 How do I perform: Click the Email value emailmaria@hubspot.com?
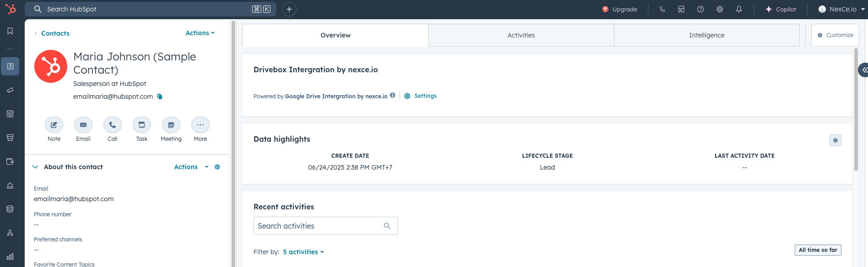(74, 199)
